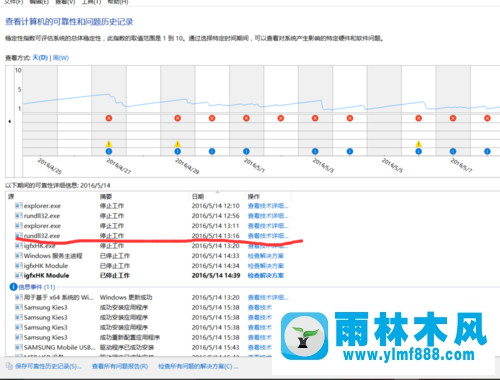Select the 2016/4/25 column in the chart

[40, 111]
